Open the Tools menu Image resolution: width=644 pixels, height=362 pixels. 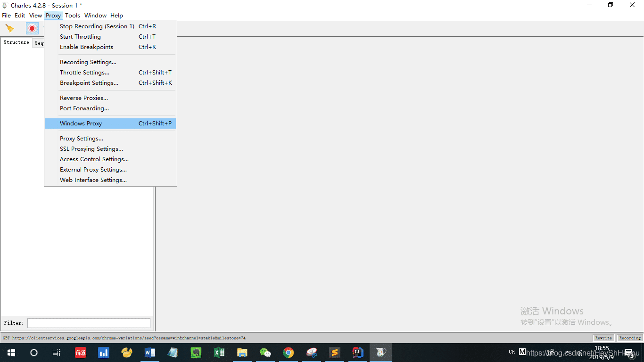[73, 15]
